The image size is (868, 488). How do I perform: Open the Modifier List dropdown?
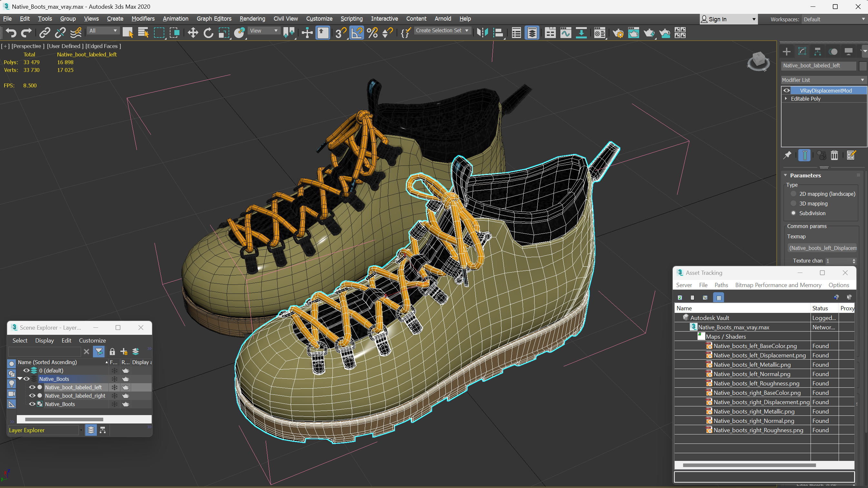[x=823, y=80]
